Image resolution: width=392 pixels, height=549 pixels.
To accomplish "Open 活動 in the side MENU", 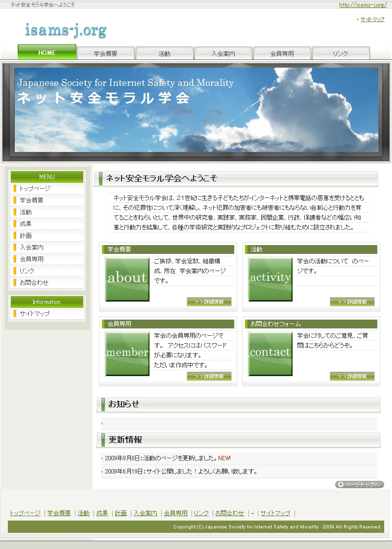I will [x=47, y=212].
